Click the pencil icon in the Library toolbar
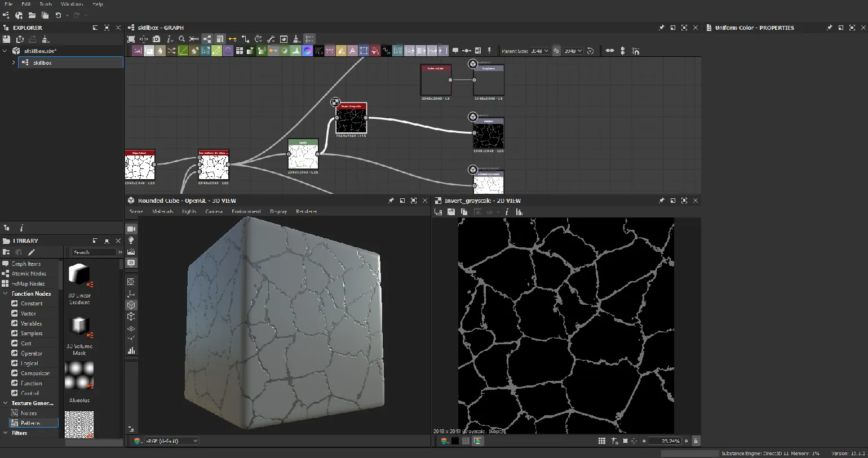Viewport: 868px width, 458px height. click(x=32, y=252)
